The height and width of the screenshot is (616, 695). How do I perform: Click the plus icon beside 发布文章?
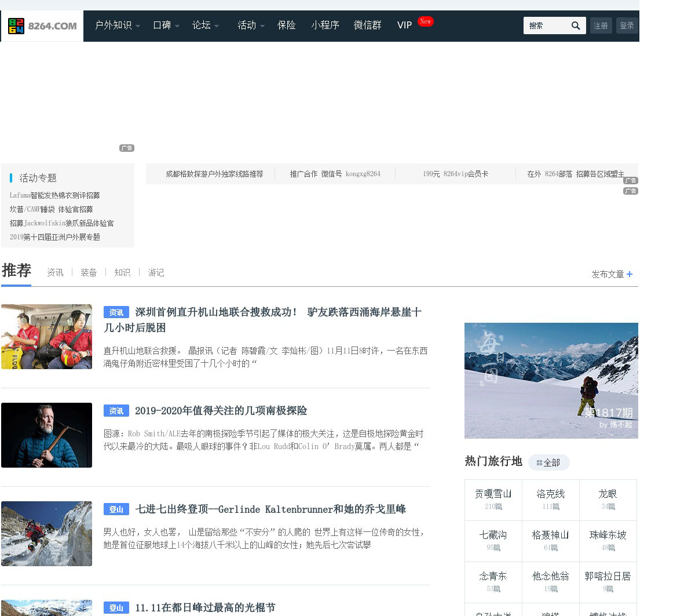point(630,274)
